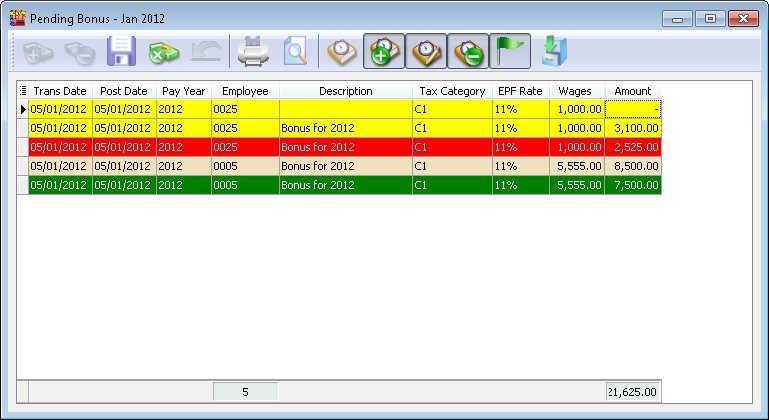
Task: Click the plain clock box icon
Action: click(342, 51)
